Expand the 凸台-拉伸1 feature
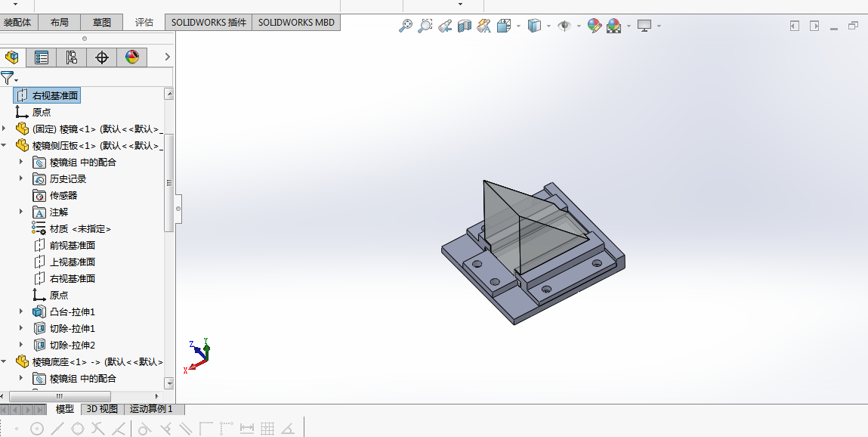Image resolution: width=868 pixels, height=437 pixels. pyautogui.click(x=22, y=311)
